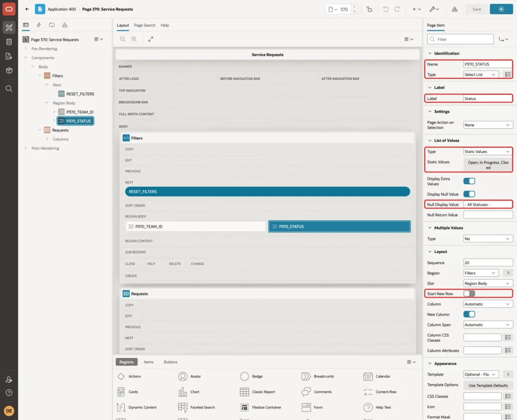Select RESET_FILTERS button in layout
Viewport: 517px width, 420px height.
[268, 191]
